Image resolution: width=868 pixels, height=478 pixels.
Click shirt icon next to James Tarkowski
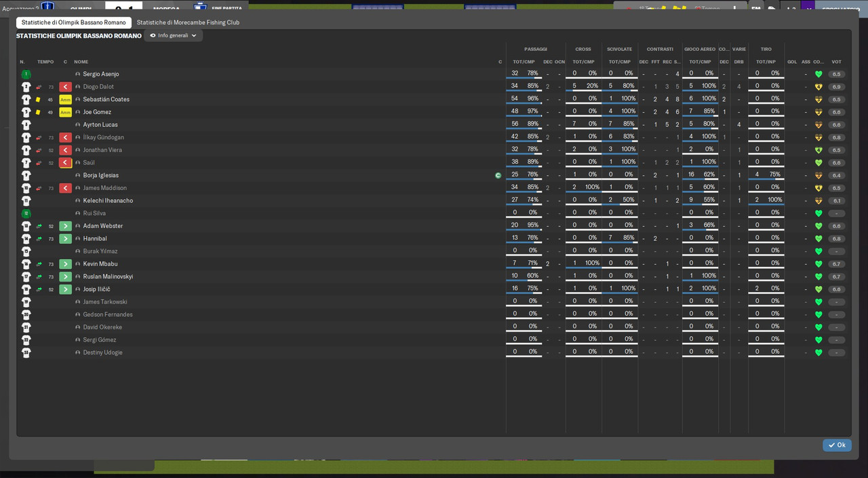[x=26, y=302]
